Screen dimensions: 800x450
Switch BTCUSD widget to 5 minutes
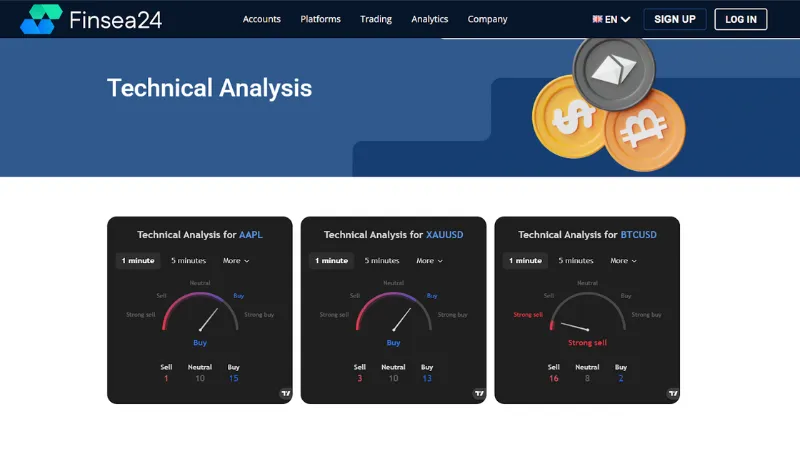tap(576, 261)
